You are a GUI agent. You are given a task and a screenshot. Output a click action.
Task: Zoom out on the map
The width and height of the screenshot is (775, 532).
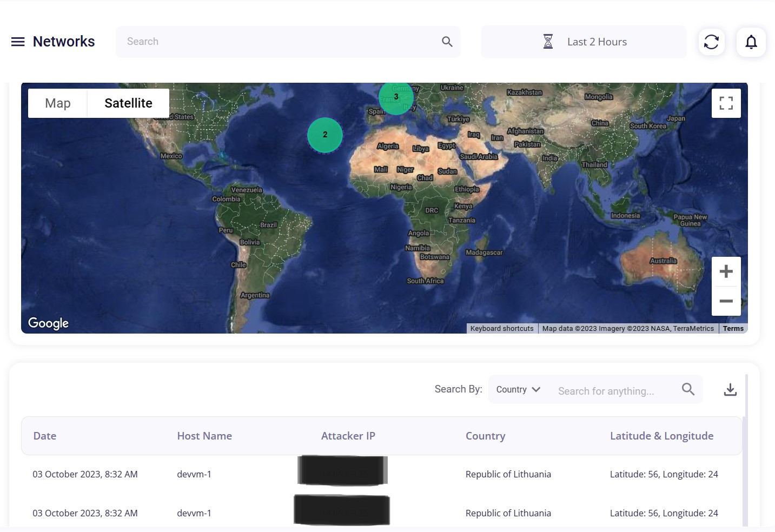point(726,301)
